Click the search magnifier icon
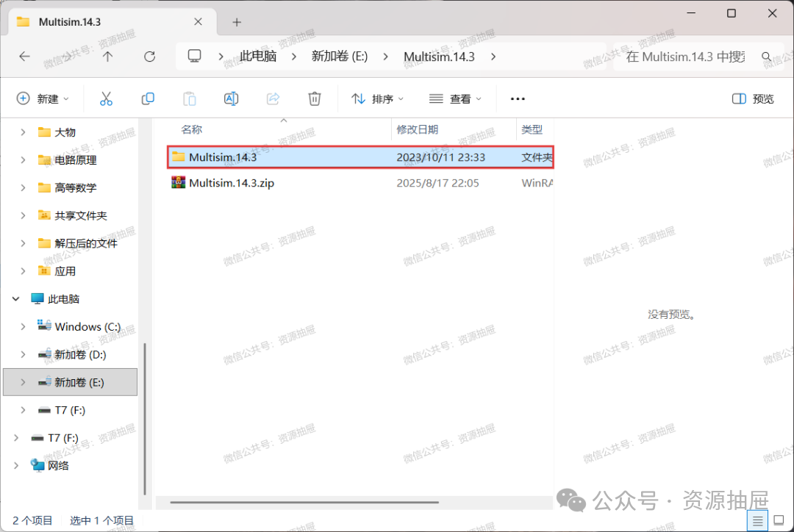Image resolution: width=794 pixels, height=532 pixels. point(767,57)
